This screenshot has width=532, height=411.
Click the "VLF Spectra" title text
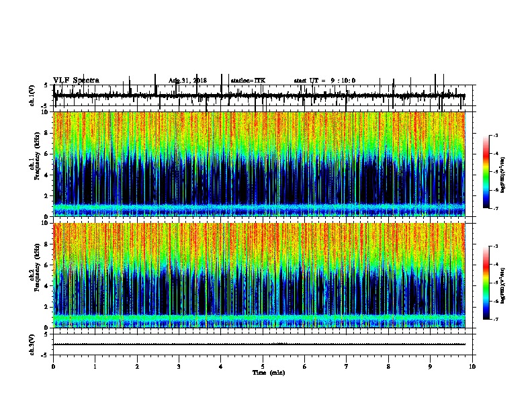[x=76, y=80]
